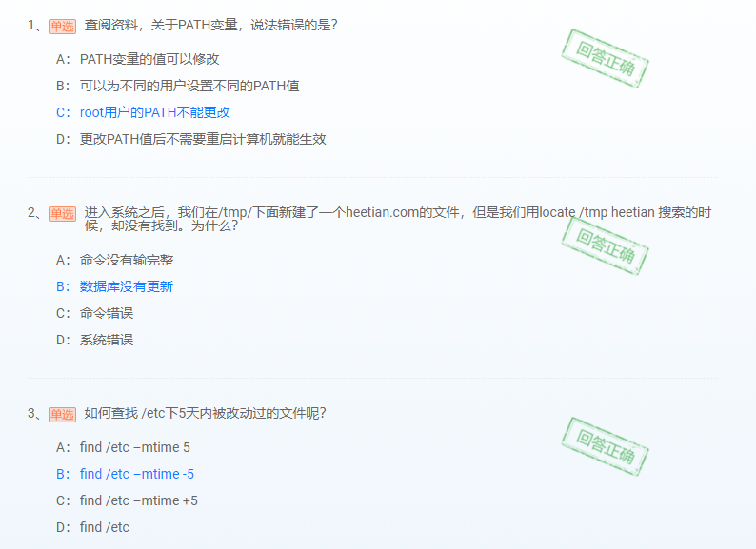Choose answer C: root用户的PATH不能更改
Image resolution: width=756 pixels, height=549 pixels.
[x=143, y=112]
